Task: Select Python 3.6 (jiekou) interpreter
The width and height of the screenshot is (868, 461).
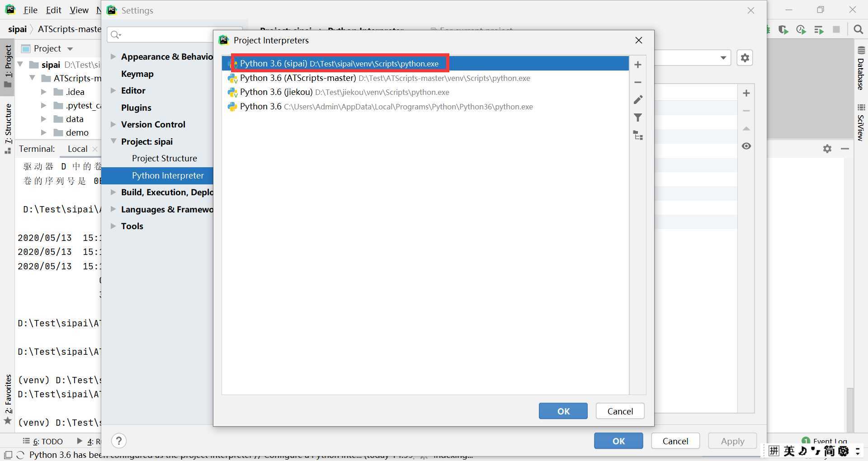Action: pyautogui.click(x=425, y=92)
